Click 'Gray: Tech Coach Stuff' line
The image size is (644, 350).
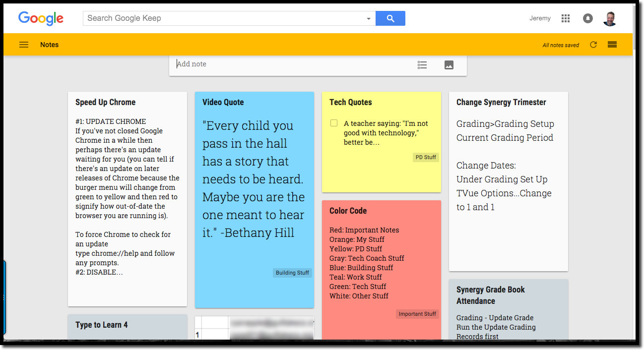[367, 258]
